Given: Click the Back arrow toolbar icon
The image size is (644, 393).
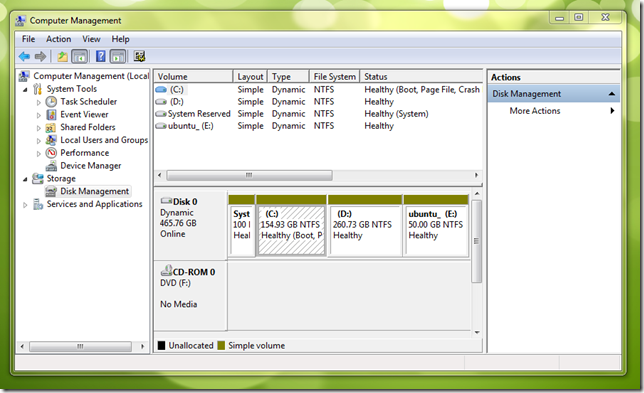Looking at the screenshot, I should click(24, 56).
